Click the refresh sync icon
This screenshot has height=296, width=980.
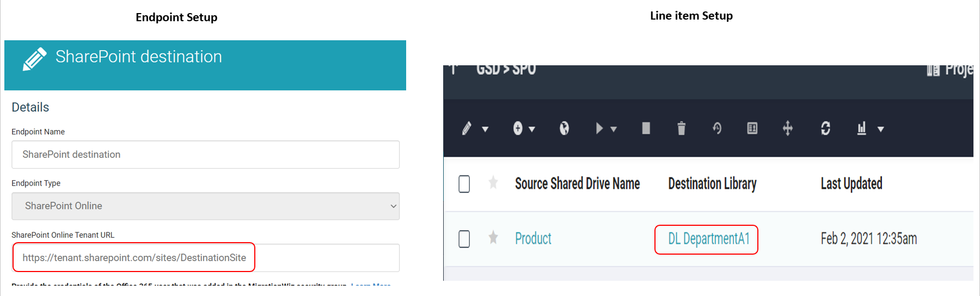(x=825, y=128)
